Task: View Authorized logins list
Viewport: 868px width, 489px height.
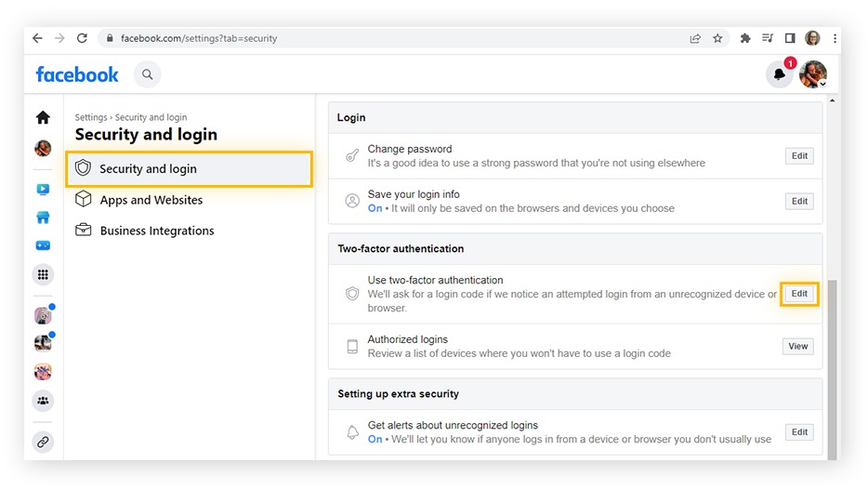Action: click(797, 347)
